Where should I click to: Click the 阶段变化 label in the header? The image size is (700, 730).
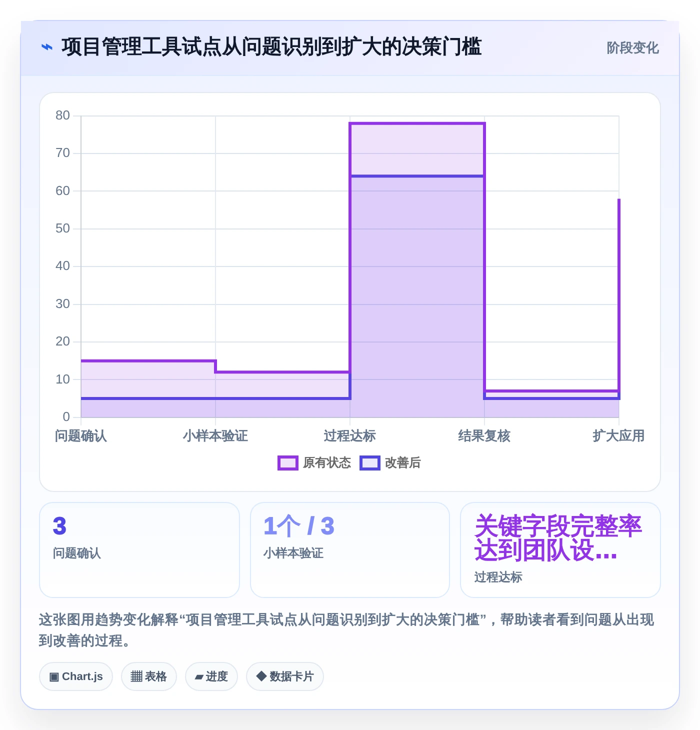632,48
